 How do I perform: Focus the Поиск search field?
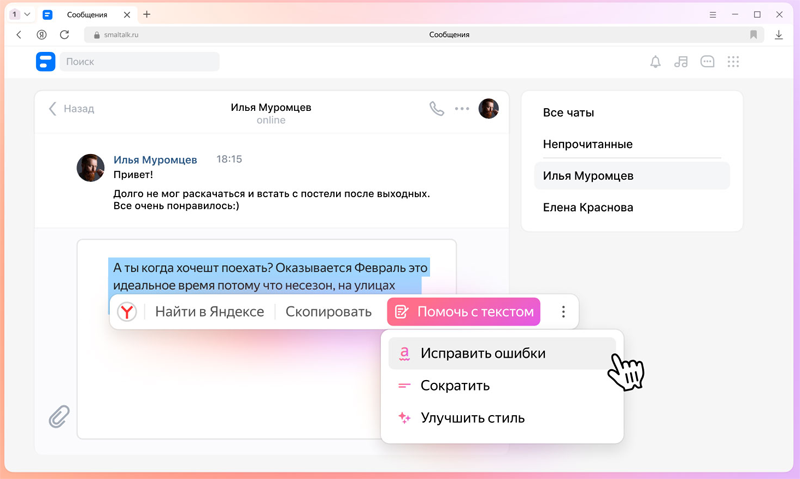tap(140, 62)
